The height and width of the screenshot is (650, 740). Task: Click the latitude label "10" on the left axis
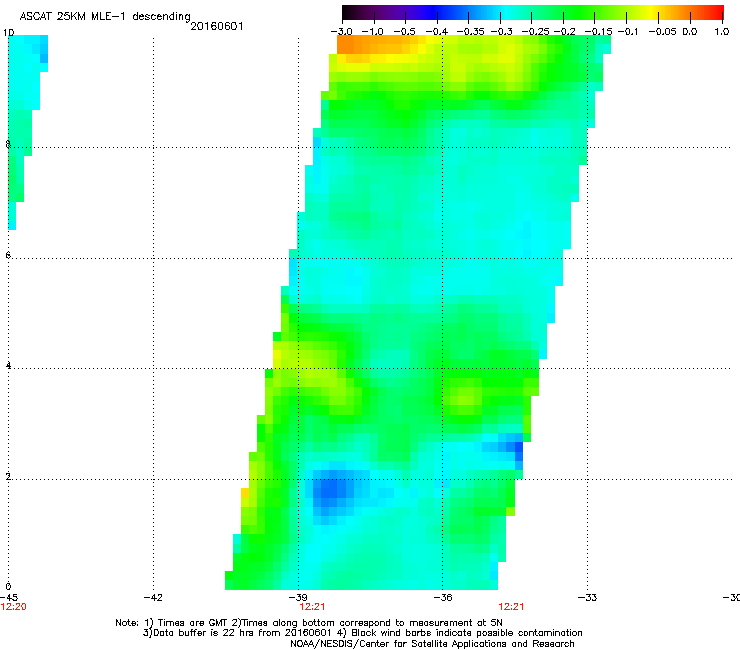(8, 33)
